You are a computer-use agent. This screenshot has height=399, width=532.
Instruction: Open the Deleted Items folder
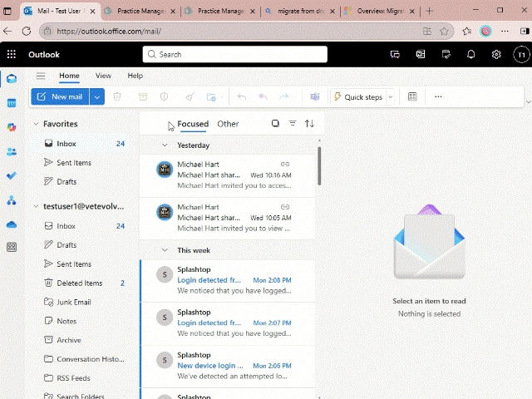coord(79,283)
